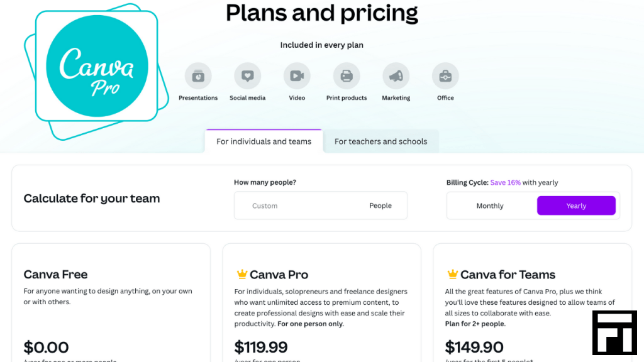This screenshot has width=644, height=362.
Task: Select the Office briefcase icon
Action: click(x=445, y=76)
